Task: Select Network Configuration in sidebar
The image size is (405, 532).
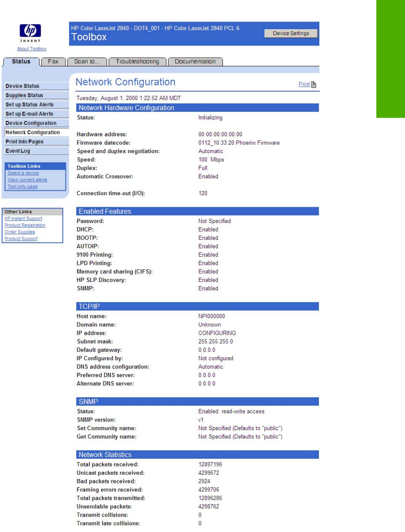Action: (x=36, y=133)
